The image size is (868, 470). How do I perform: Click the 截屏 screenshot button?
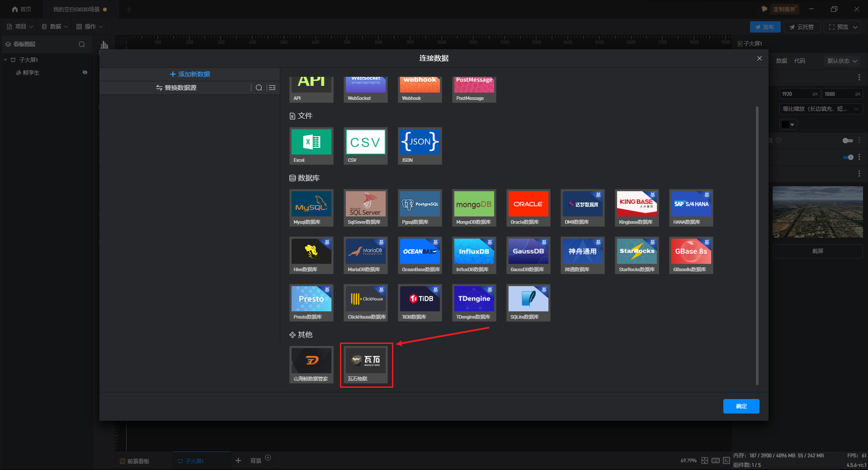[x=817, y=251]
